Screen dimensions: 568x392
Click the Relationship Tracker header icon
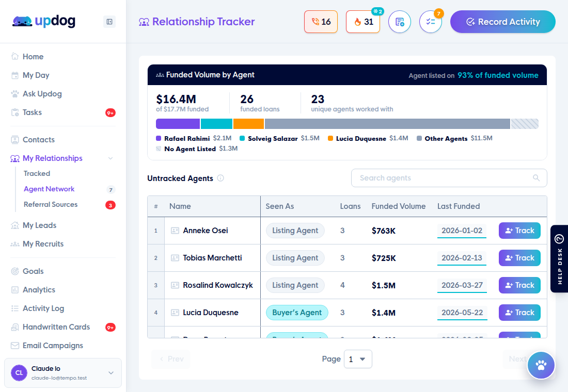144,22
